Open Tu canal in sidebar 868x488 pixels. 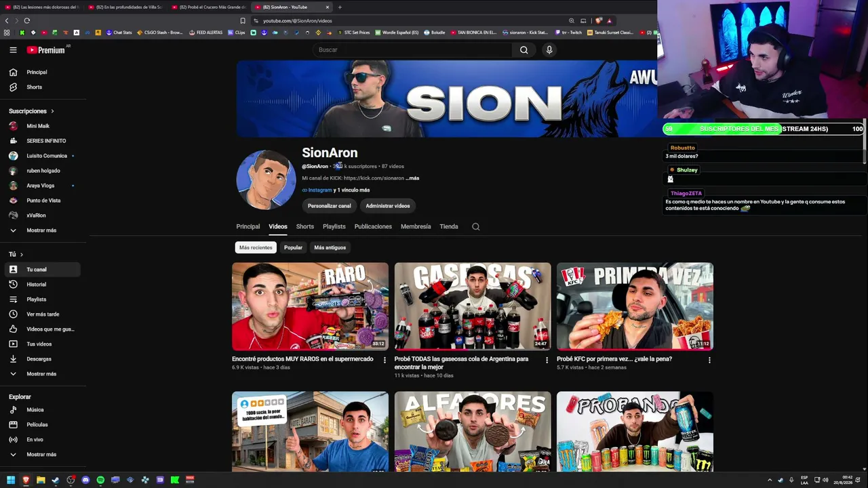[43, 270]
